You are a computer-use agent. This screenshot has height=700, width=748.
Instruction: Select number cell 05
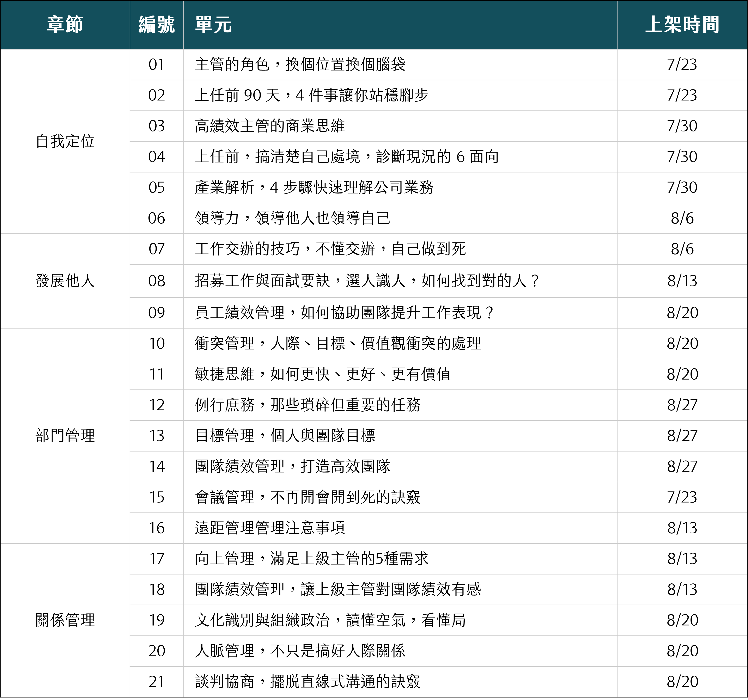point(157,188)
